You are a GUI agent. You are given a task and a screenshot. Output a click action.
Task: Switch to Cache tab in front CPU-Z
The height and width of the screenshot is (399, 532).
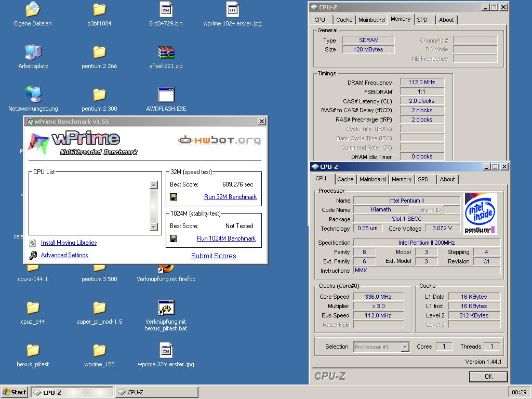click(x=345, y=179)
